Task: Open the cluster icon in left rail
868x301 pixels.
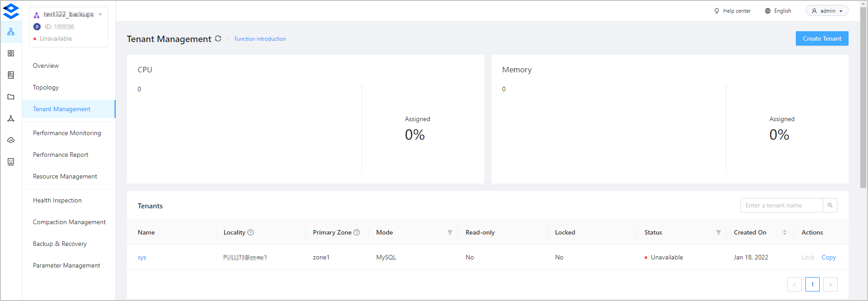Action: [11, 32]
